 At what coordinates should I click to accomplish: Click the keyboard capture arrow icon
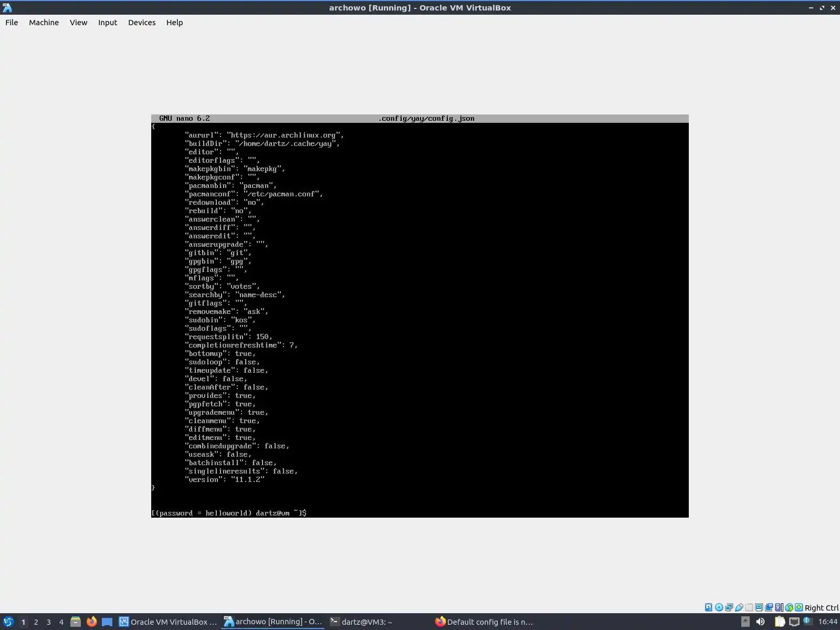coord(799,607)
